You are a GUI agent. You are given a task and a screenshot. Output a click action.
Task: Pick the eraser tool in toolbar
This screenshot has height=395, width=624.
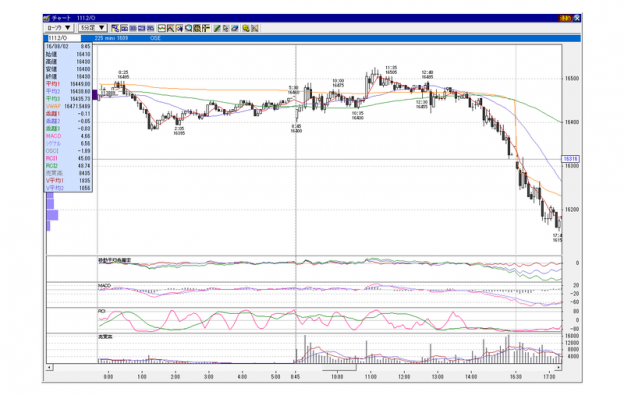coord(235,28)
